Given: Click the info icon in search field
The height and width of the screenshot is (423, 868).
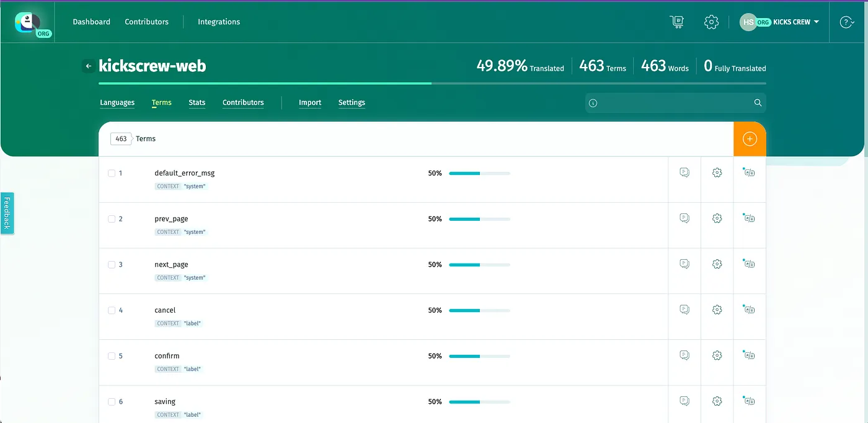Looking at the screenshot, I should pyautogui.click(x=593, y=103).
